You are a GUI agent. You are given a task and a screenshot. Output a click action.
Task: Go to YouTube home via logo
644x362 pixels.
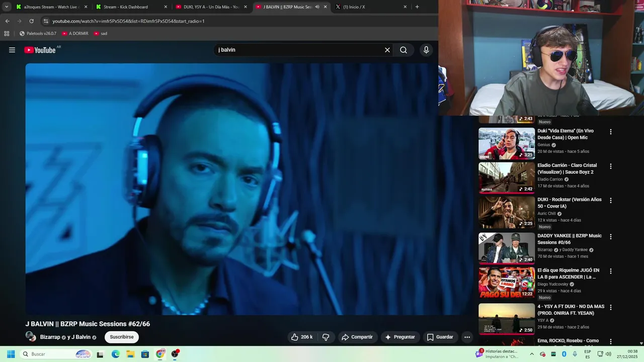40,50
